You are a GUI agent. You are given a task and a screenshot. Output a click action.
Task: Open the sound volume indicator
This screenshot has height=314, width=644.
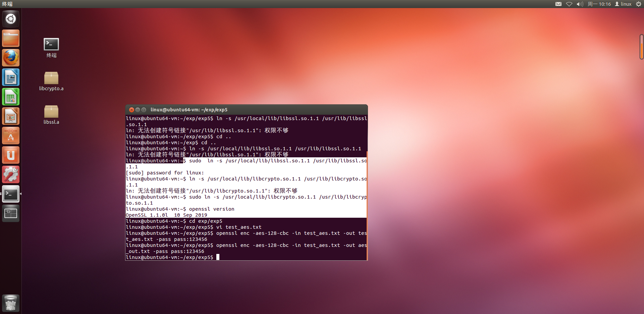(580, 4)
